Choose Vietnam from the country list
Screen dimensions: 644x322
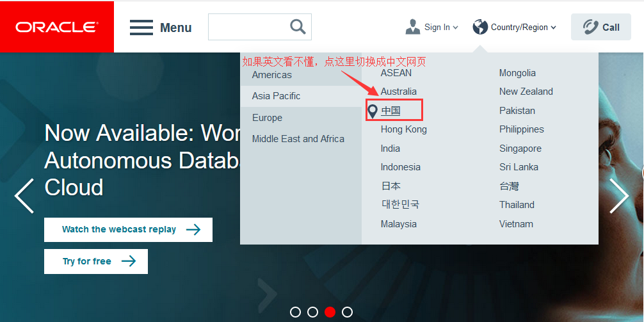coord(516,224)
